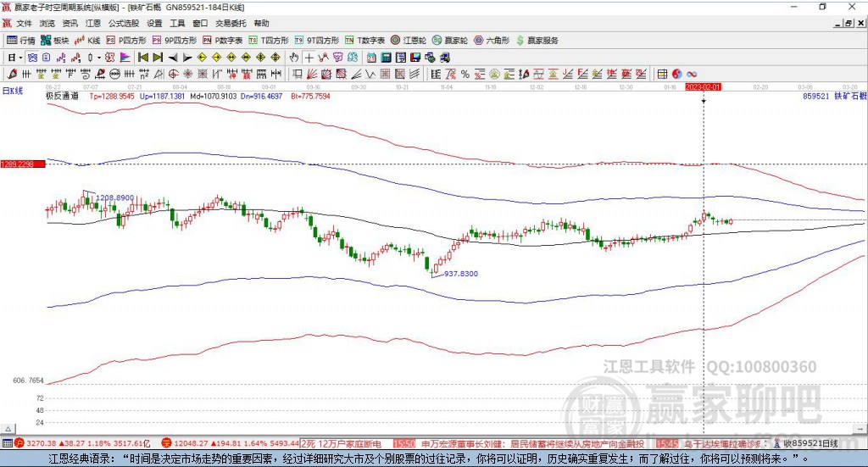Click the n² lines tool icon
Viewport: 868px width, 467px height.
pos(144,74)
